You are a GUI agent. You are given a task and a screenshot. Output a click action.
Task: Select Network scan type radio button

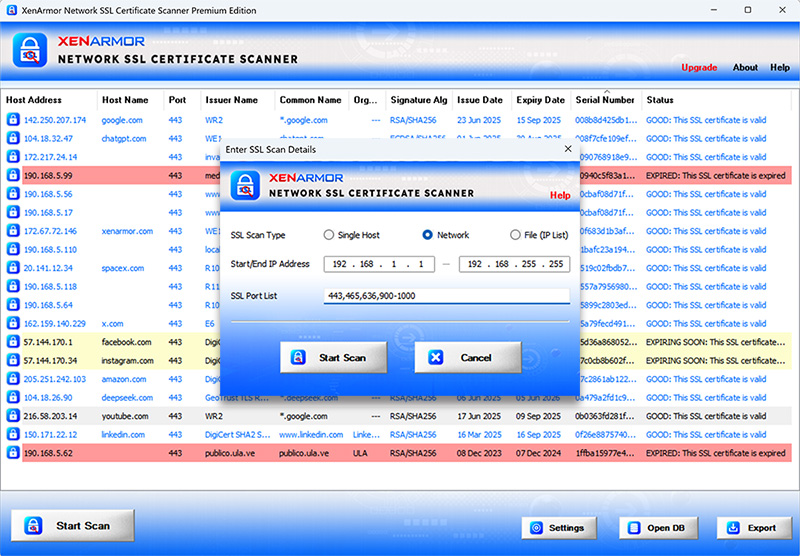[428, 235]
